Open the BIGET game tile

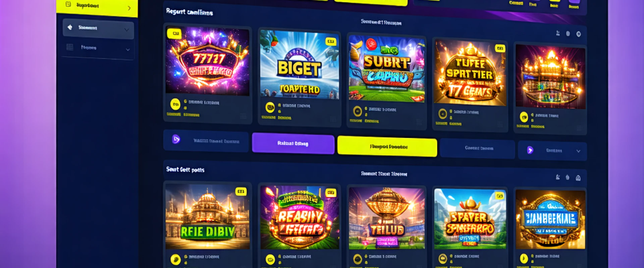(x=300, y=65)
